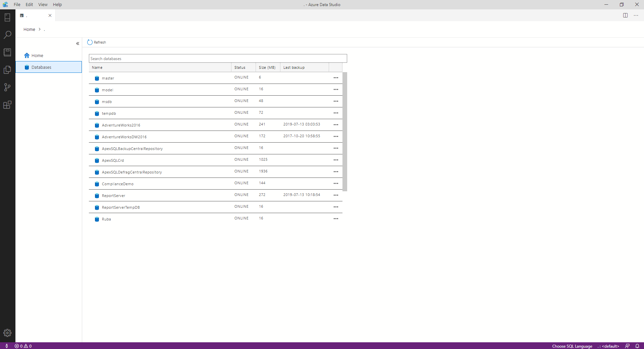Sort by the Size (MB) column header

click(268, 67)
